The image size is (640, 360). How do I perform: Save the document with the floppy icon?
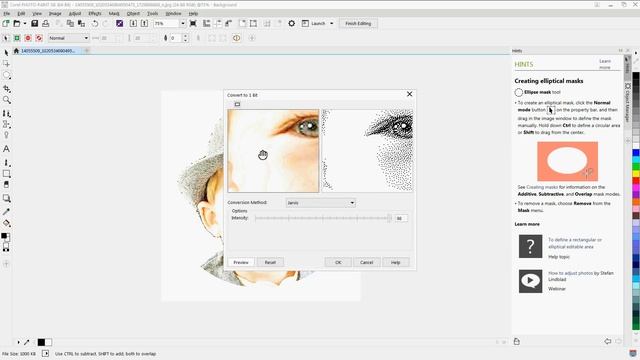pyautogui.click(x=35, y=24)
